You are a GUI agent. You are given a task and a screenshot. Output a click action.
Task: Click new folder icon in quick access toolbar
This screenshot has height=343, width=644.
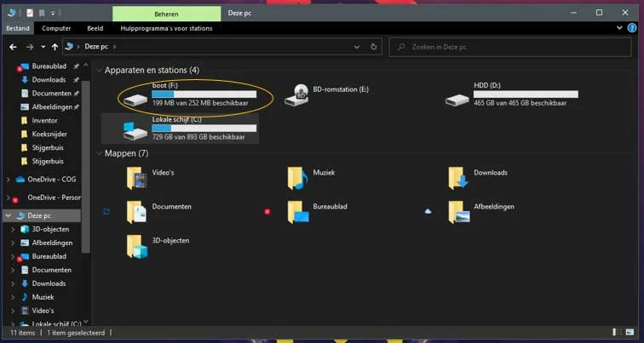(x=42, y=13)
